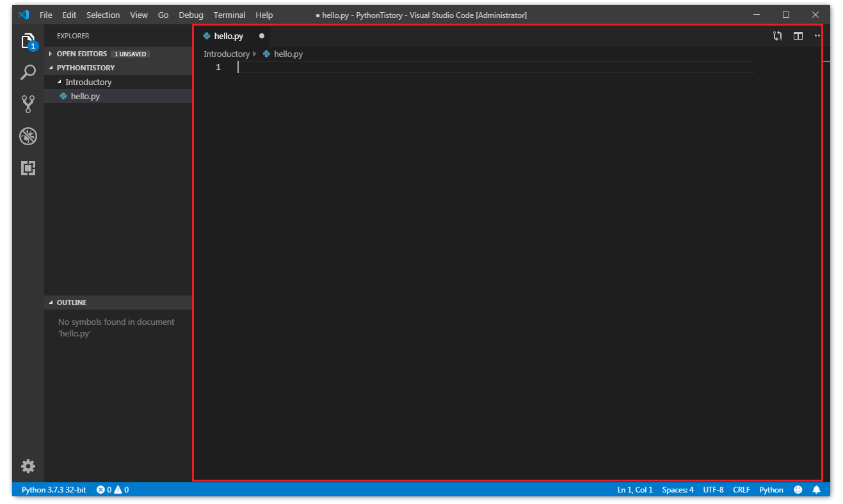Open the Explorer view in activity bar

coord(28,42)
